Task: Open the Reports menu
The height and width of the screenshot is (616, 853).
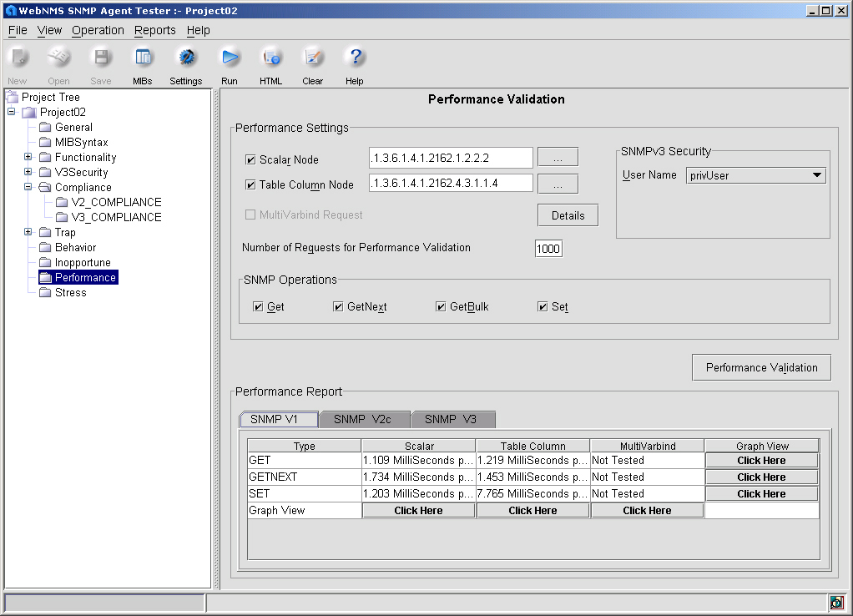Action: pos(155,31)
